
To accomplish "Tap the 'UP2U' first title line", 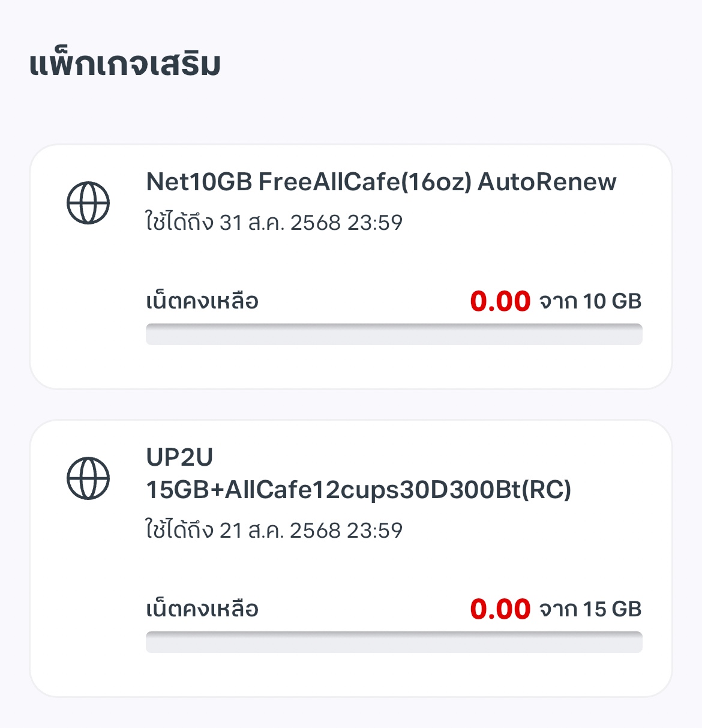I will click(x=179, y=457).
